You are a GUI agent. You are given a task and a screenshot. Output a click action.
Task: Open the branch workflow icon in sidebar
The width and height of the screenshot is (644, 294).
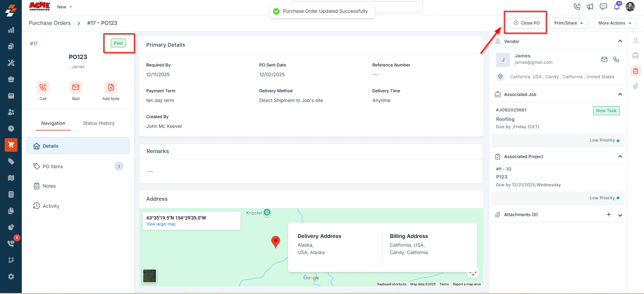click(x=11, y=260)
